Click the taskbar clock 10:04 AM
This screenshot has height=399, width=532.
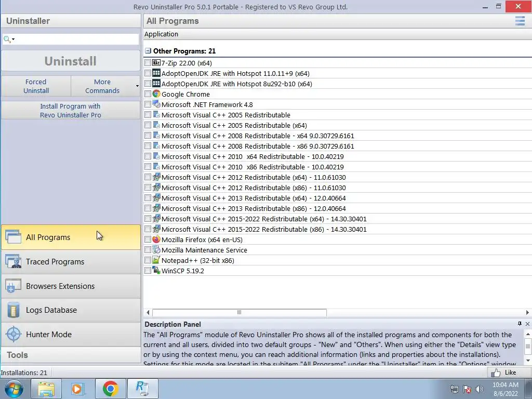click(x=505, y=385)
